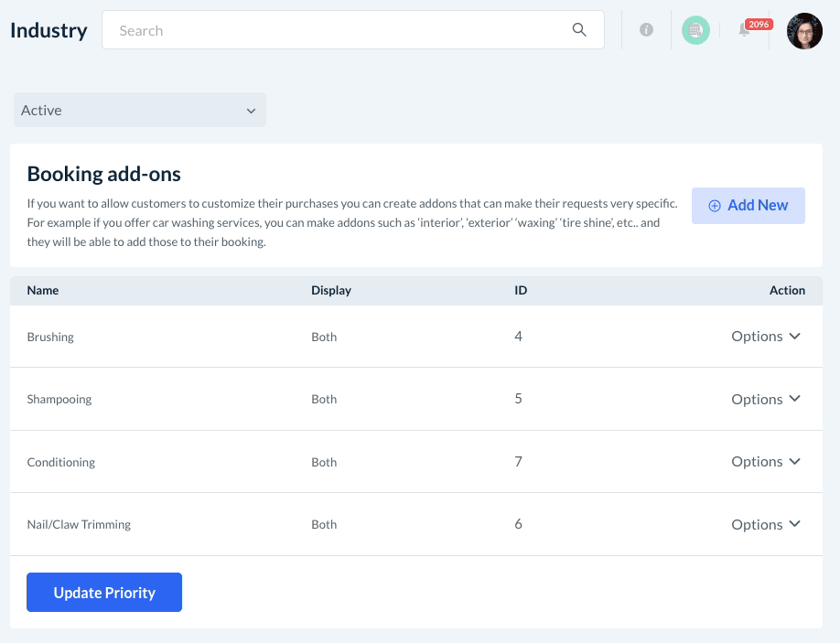This screenshot has height=643, width=840.
Task: Focus the Search input field
Action: tap(339, 30)
